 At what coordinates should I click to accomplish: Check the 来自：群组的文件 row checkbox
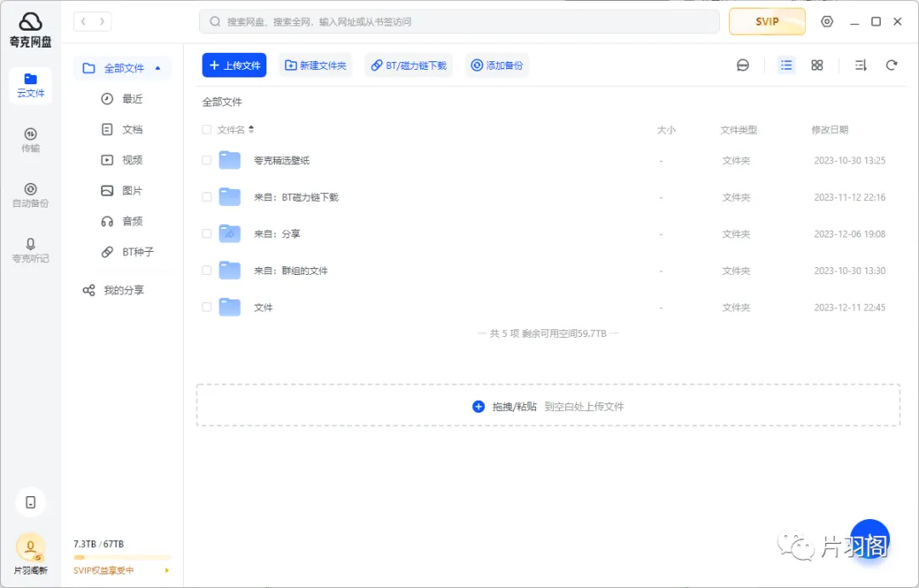coord(206,271)
